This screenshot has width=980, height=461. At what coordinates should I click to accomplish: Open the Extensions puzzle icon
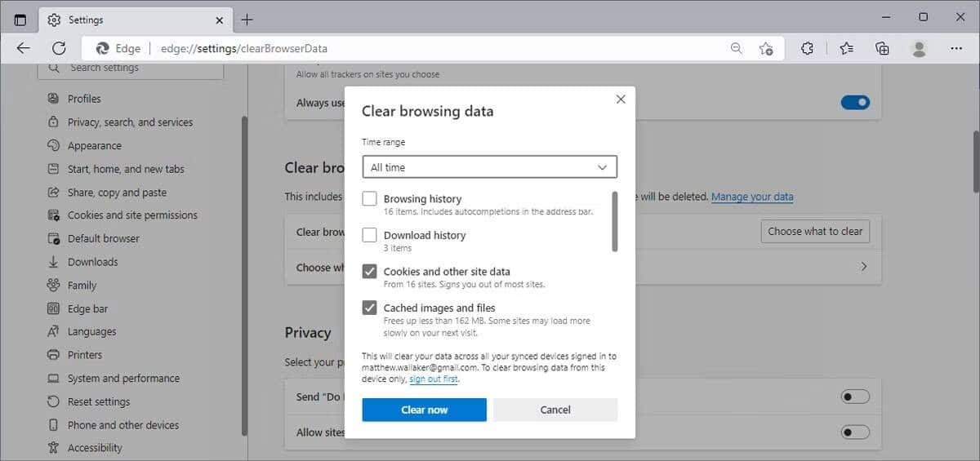[x=808, y=48]
